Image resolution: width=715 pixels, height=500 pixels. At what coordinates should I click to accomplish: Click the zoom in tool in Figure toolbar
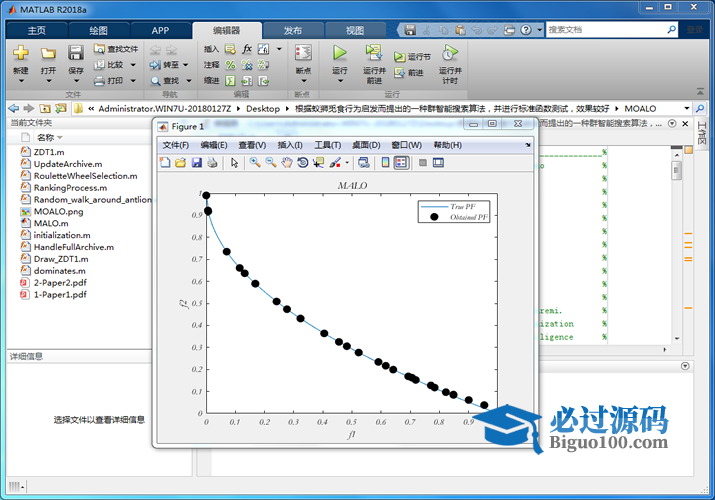click(x=255, y=163)
